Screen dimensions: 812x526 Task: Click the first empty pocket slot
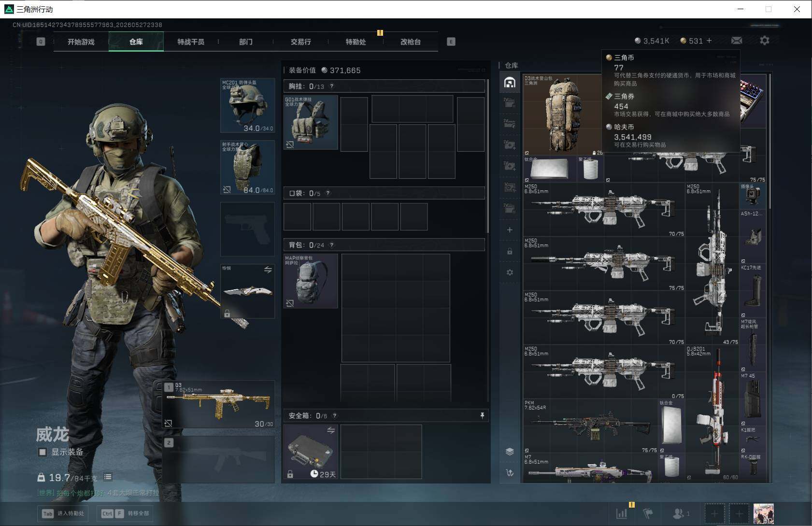297,216
